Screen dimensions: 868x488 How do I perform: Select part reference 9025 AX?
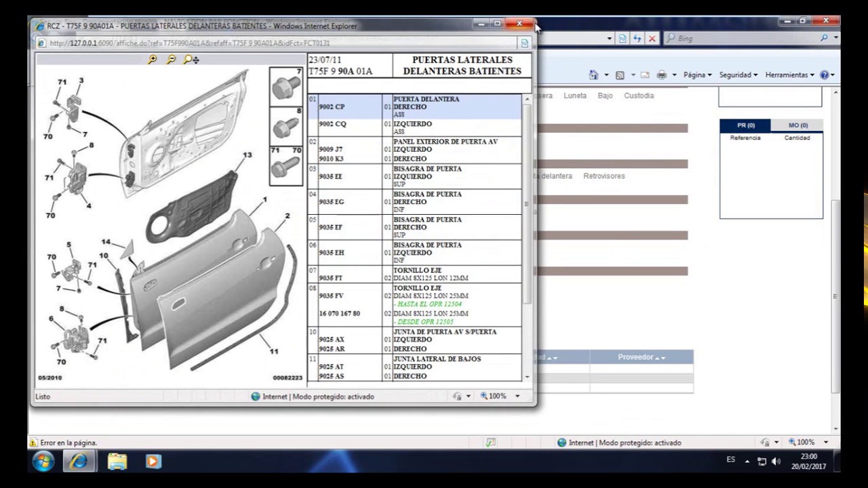click(332, 340)
